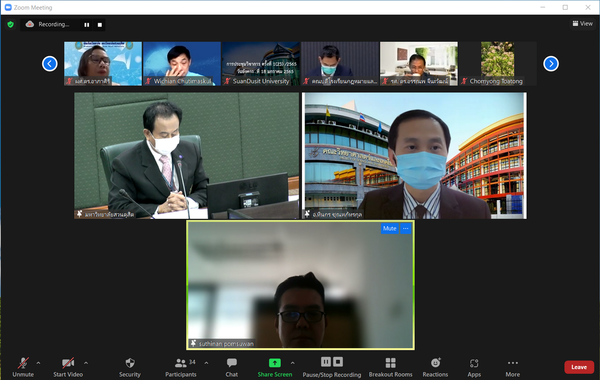600x380 pixels.
Task: Select Chomyong Toatong's video thumbnail
Action: click(497, 64)
